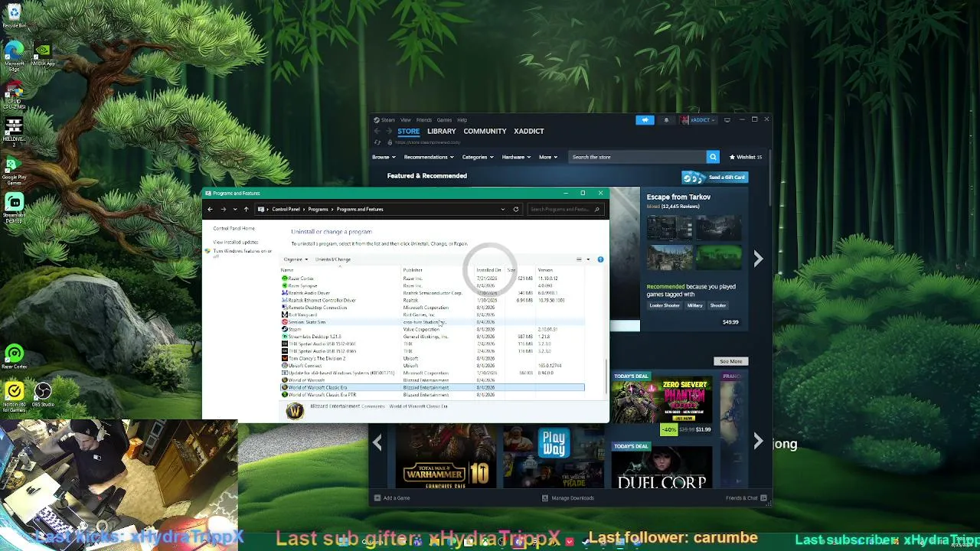
Task: Open Friends & Chat in Steam
Action: pyautogui.click(x=746, y=498)
